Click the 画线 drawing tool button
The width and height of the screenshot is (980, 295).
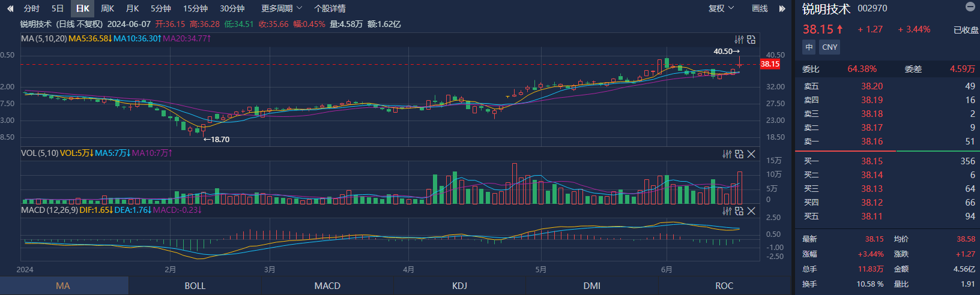tap(760, 8)
